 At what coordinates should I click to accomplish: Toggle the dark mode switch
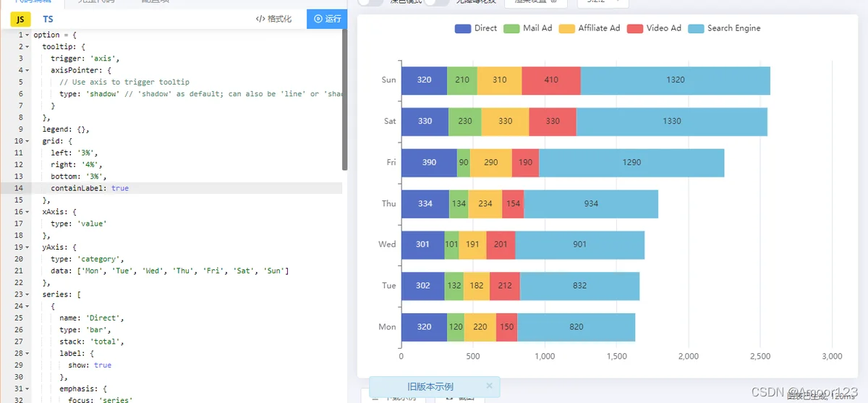coord(370,2)
